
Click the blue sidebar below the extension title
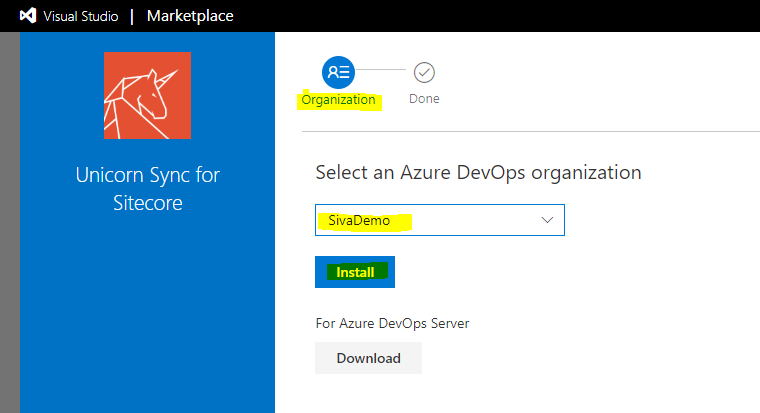(147, 320)
